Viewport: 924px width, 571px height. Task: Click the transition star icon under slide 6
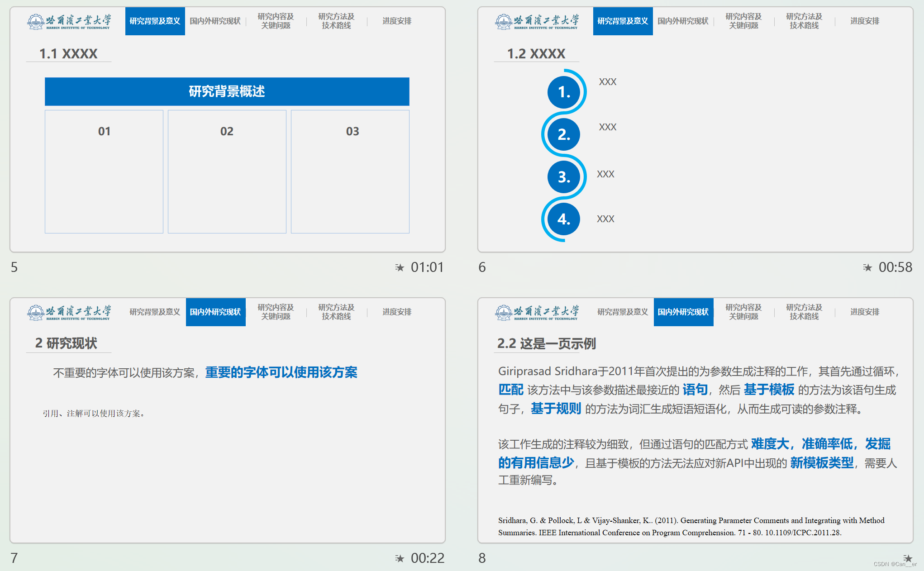[867, 267]
